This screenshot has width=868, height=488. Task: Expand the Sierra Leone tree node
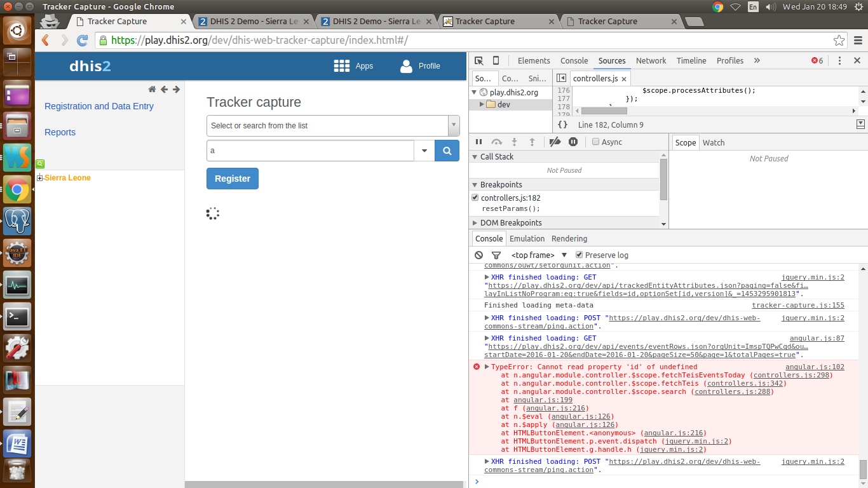pyautogui.click(x=39, y=178)
